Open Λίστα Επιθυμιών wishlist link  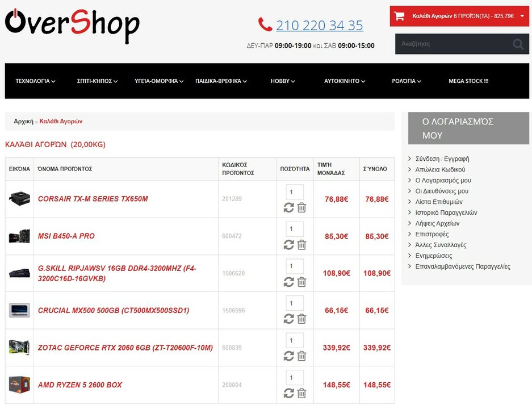439,202
